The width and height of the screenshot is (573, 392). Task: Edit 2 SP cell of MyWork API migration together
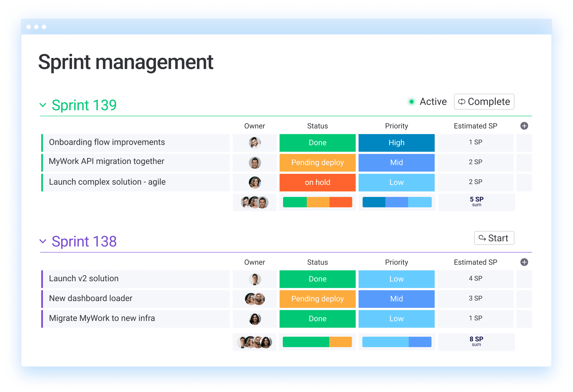pos(475,163)
